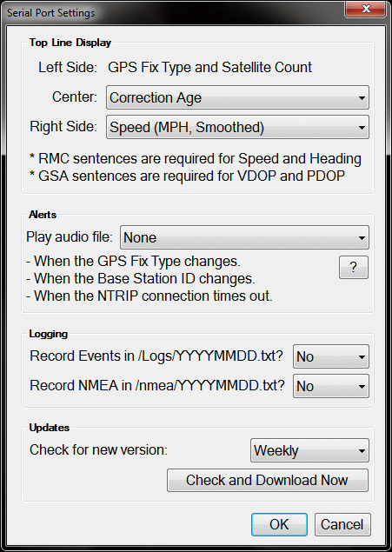The height and width of the screenshot is (552, 392).
Task: Expand the Right Side Speed (MPH, Smoothed) dropdown
Action: 237,127
